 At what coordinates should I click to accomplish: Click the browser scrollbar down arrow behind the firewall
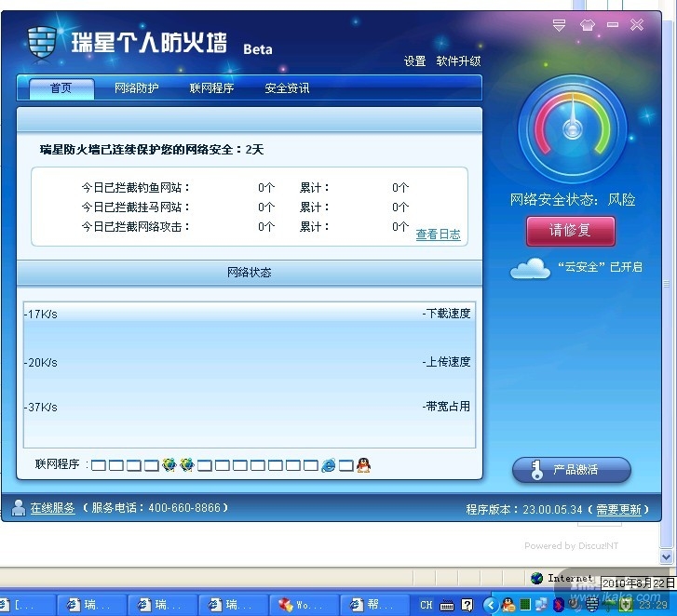point(666,556)
